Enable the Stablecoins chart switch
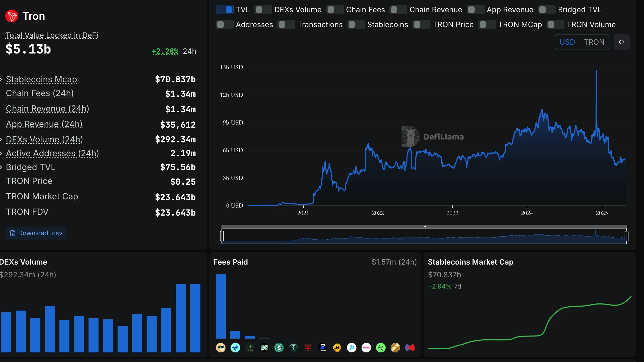 [x=356, y=24]
